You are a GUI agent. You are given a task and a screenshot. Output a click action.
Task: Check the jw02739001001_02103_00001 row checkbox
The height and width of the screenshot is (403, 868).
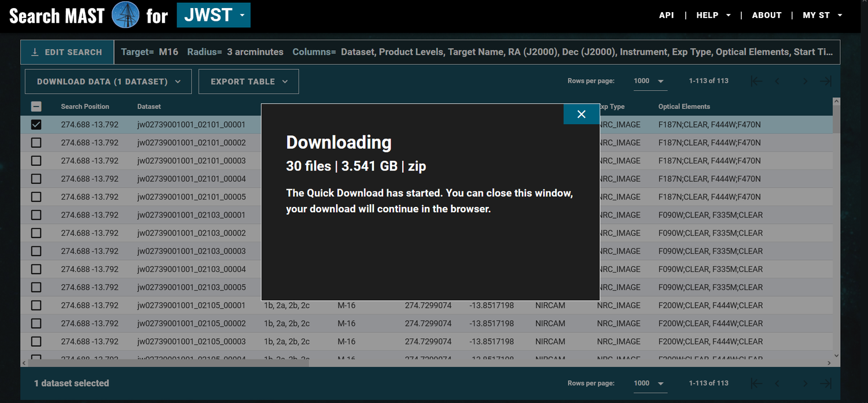pos(36,215)
